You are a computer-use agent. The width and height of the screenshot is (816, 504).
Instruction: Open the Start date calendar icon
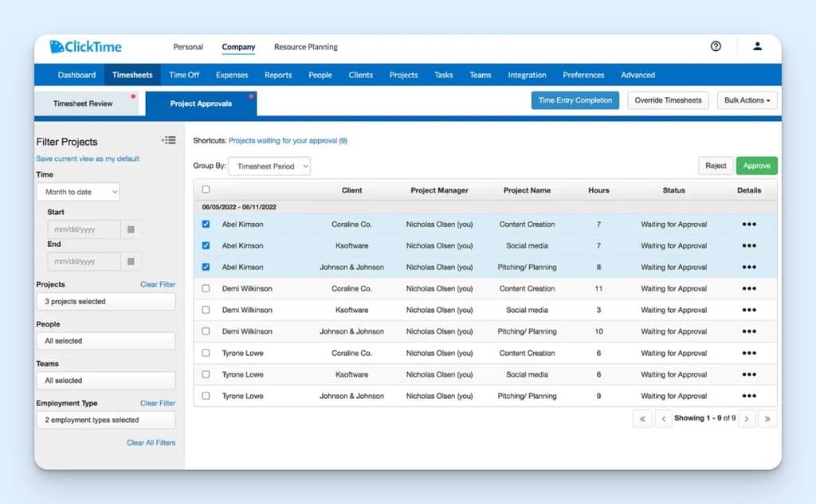(x=131, y=229)
